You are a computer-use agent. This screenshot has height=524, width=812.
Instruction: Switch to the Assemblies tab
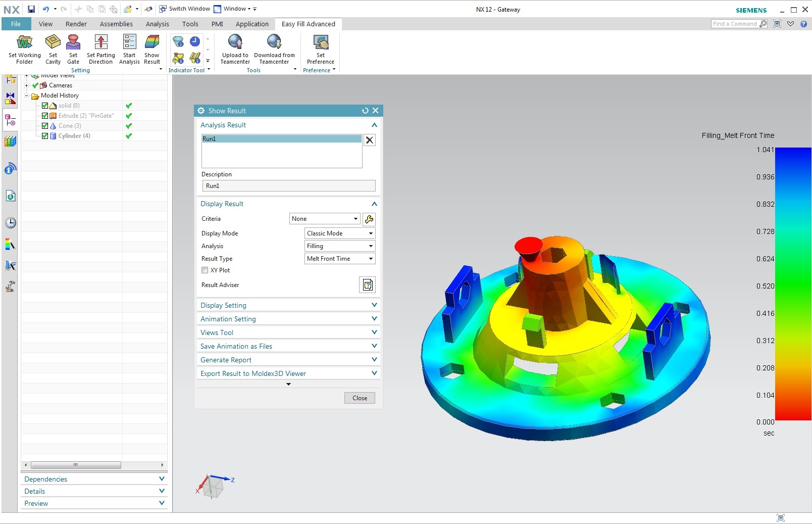pos(116,24)
